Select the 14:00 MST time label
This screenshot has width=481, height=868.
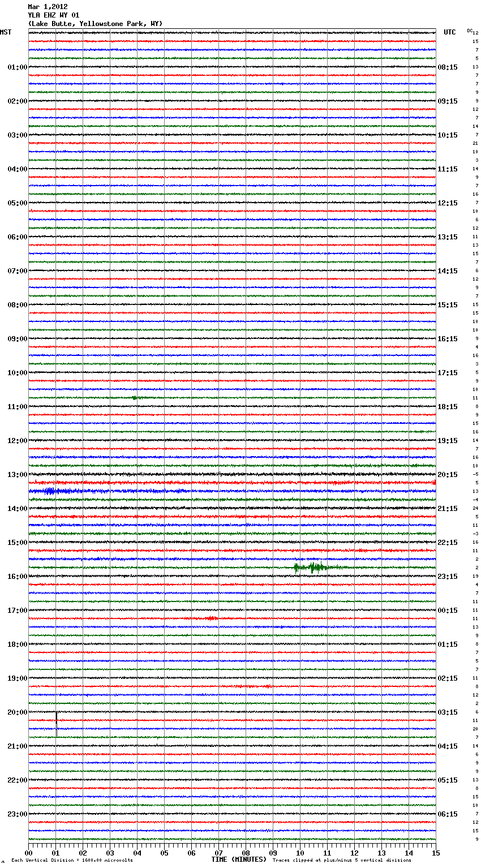pyautogui.click(x=17, y=509)
